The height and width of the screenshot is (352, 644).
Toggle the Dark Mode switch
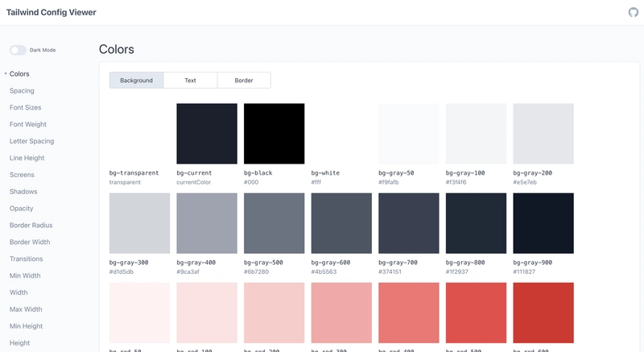click(x=18, y=50)
